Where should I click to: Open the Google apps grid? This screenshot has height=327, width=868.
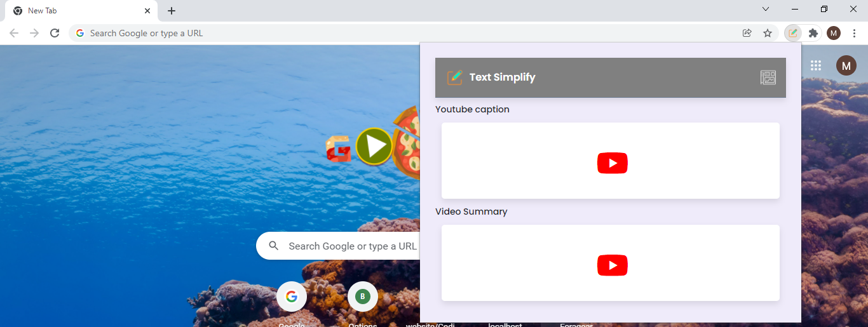[816, 65]
